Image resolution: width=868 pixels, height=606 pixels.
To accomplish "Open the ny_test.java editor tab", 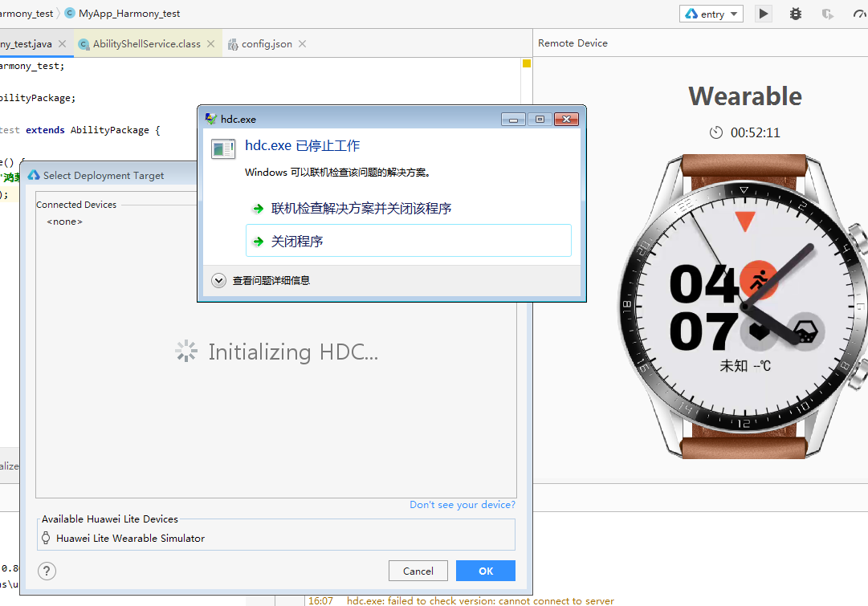I will point(26,43).
